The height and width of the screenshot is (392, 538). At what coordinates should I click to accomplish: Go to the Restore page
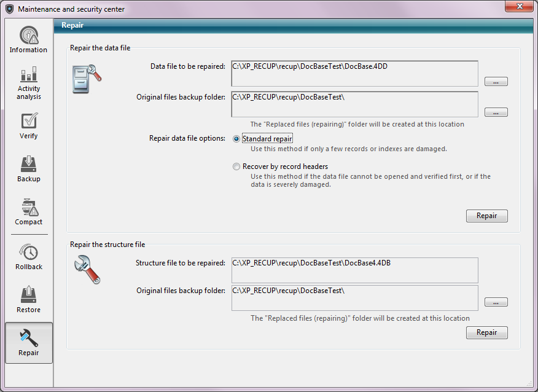click(x=29, y=299)
